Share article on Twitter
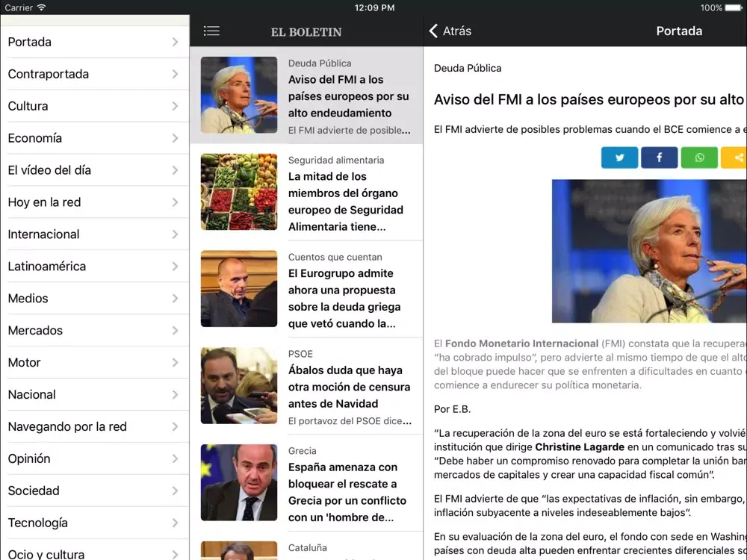 point(619,158)
